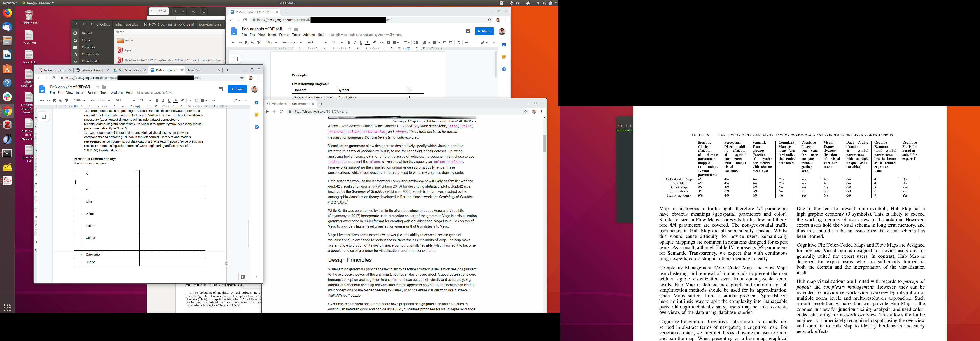Open the Explore button at document bottom-right
Viewport: 980px width, 341px height.
pos(242,277)
